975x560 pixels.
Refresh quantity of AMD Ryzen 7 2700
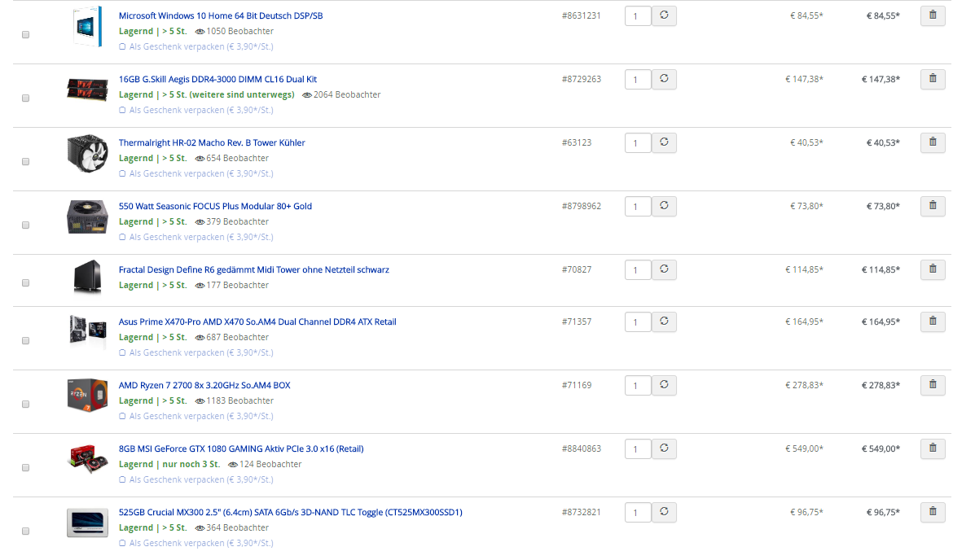(x=664, y=385)
